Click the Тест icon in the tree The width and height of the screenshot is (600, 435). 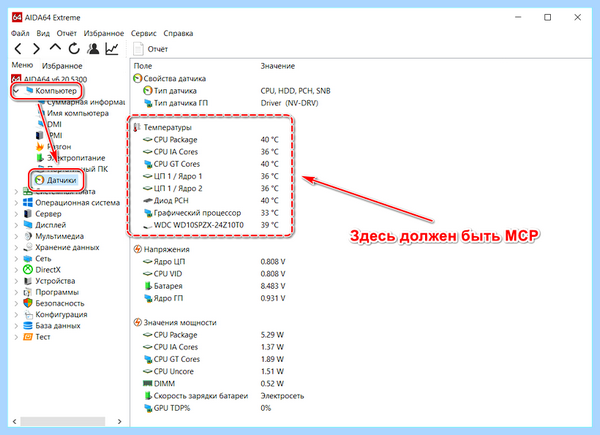pos(28,337)
